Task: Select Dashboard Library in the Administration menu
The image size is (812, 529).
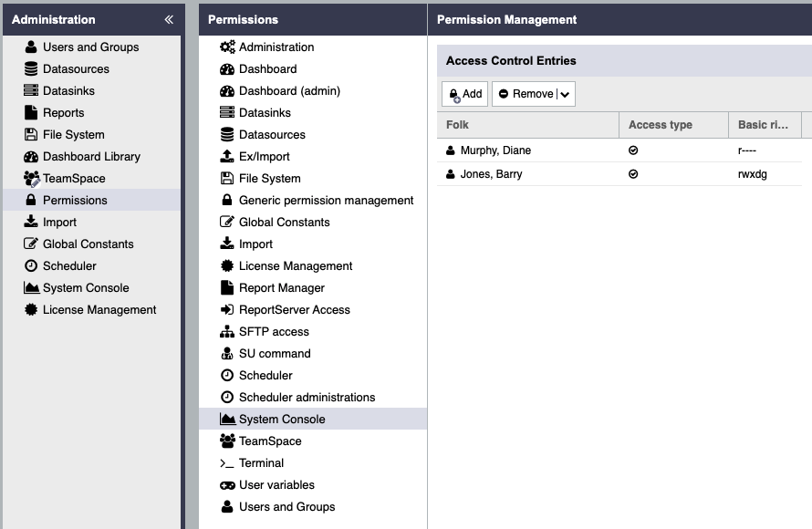Action: coord(91,156)
